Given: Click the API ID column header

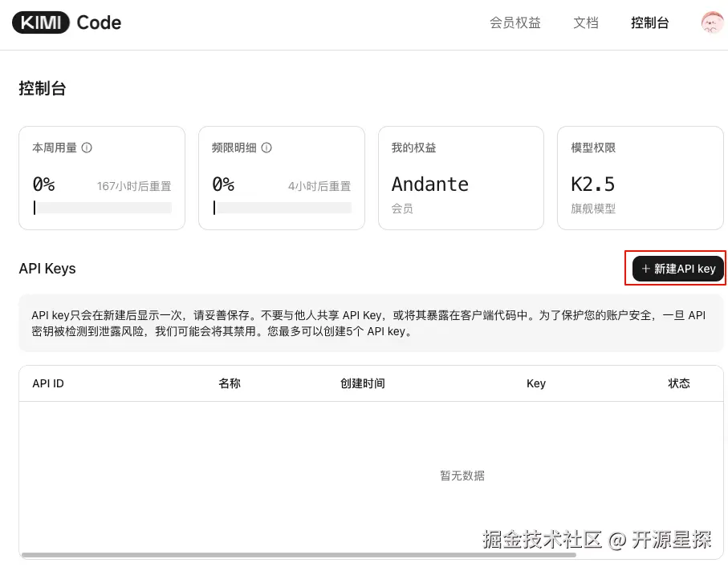Looking at the screenshot, I should pyautogui.click(x=48, y=383).
